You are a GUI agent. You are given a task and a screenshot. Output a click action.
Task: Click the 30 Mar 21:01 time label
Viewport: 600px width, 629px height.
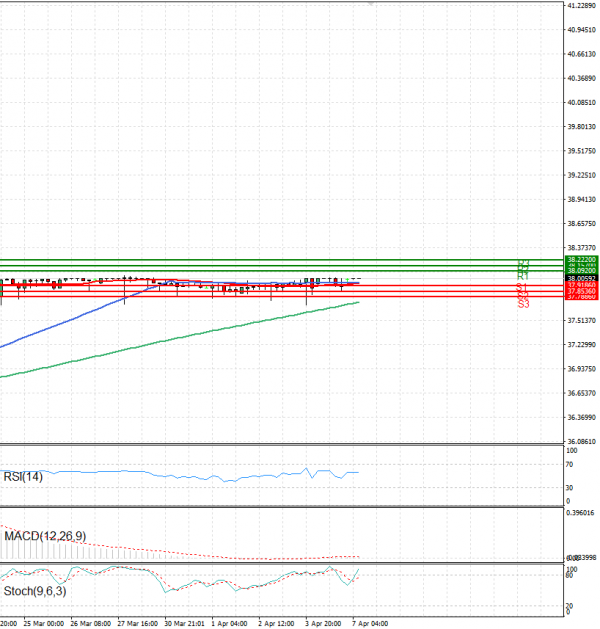(x=184, y=624)
